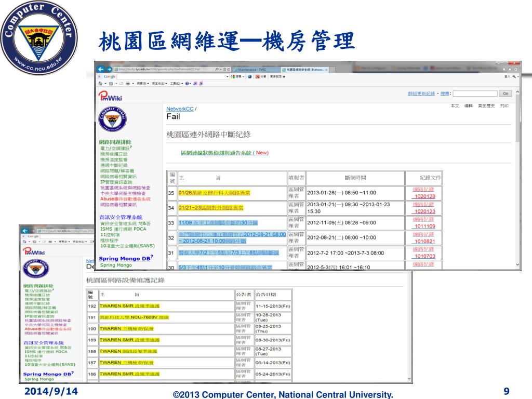Open the 搜尋 link beside the search box
Viewport: 532px width, 399px height.
pos(445,94)
